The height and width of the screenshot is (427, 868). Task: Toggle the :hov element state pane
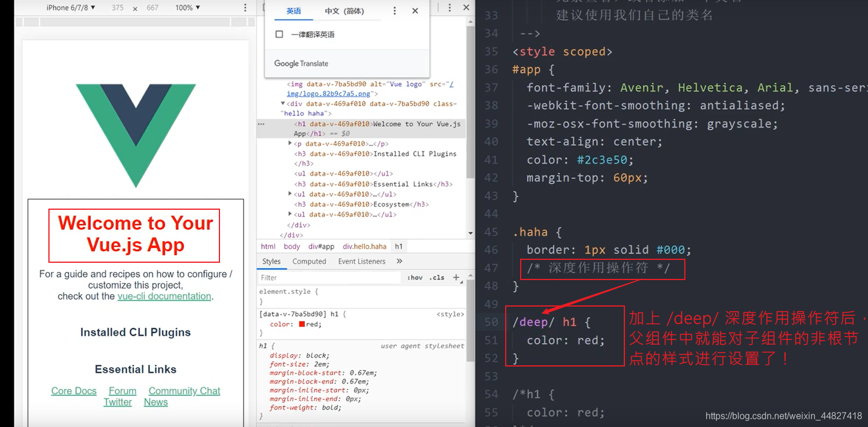[415, 277]
